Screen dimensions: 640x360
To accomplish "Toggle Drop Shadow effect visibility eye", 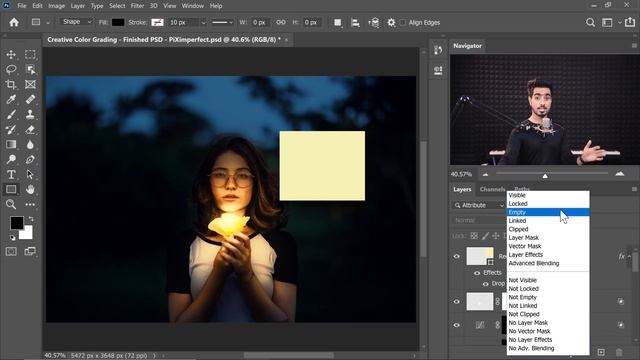I will click(x=485, y=284).
